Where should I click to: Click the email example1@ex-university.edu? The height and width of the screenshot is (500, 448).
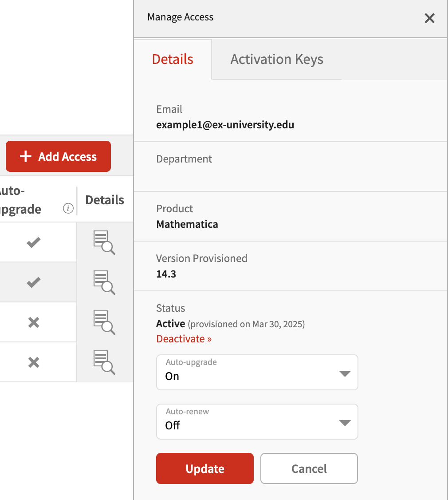coord(225,125)
